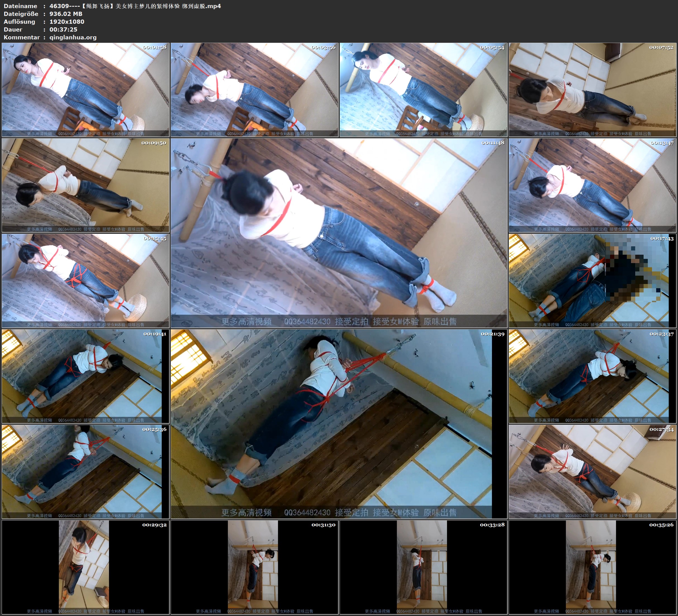
Task: Click the 00:15:45 thumbnail
Action: pos(85,280)
